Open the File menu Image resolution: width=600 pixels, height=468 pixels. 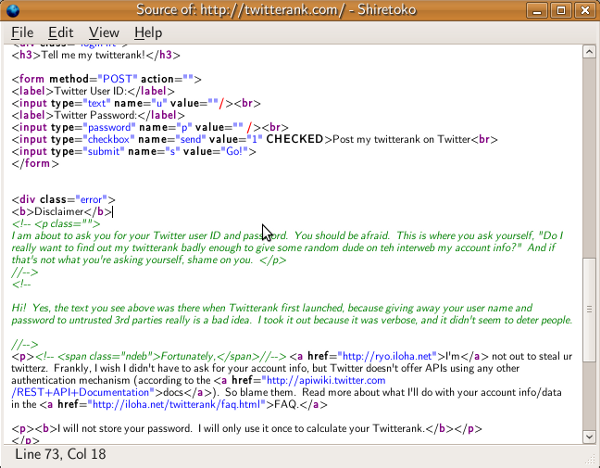click(x=22, y=33)
